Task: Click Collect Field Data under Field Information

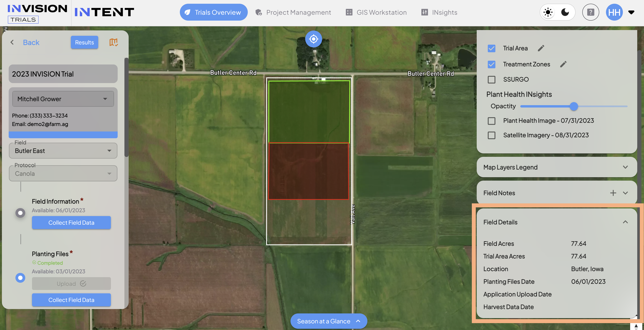Action: point(71,222)
